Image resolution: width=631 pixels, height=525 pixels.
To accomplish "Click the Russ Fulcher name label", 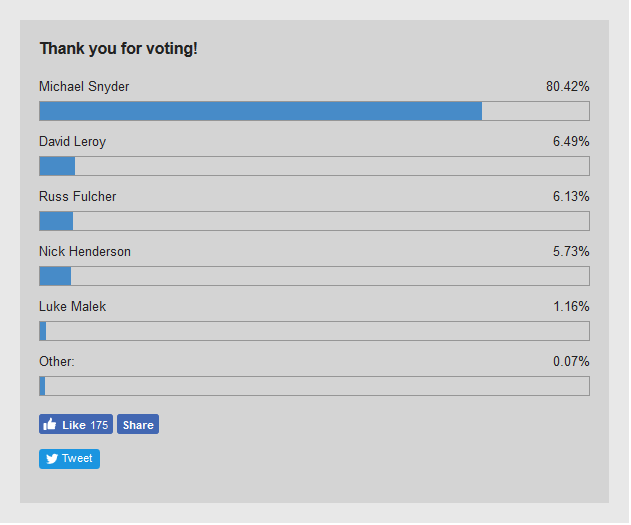I will tap(78, 197).
